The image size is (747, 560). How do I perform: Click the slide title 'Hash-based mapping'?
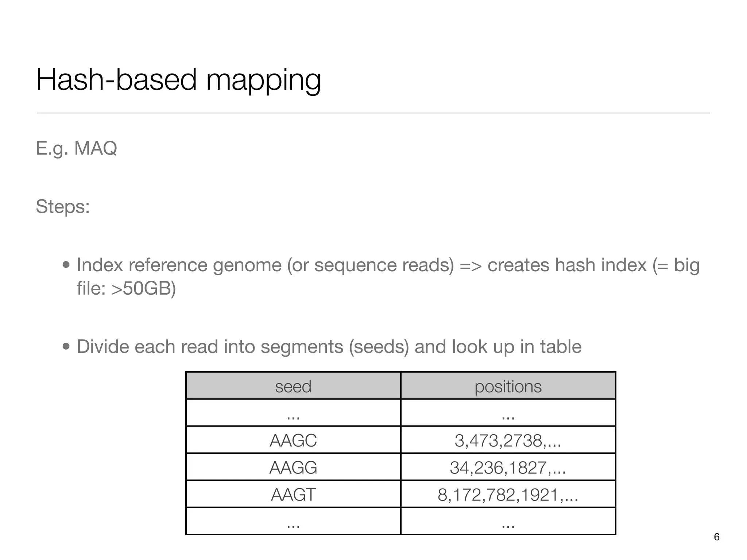click(x=178, y=80)
